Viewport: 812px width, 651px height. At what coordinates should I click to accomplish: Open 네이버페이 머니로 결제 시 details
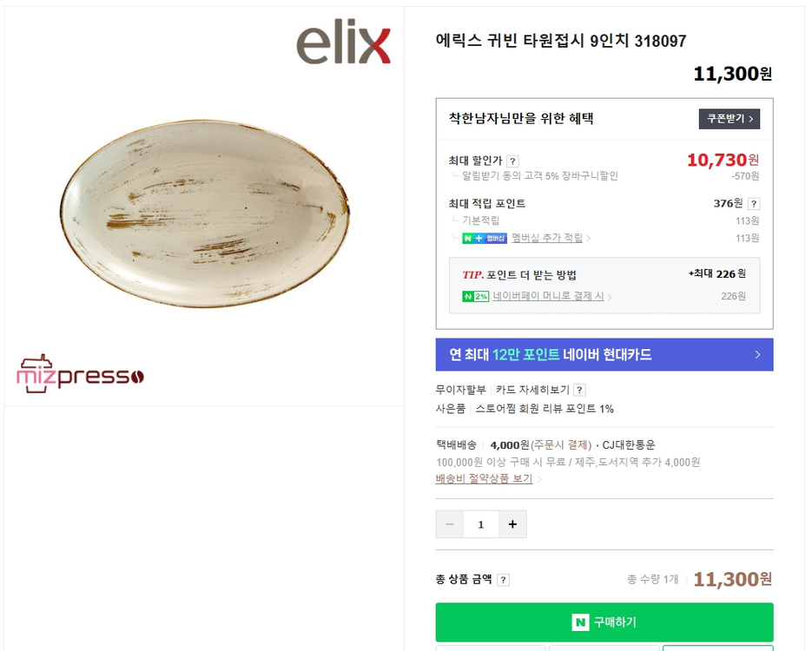point(551,297)
